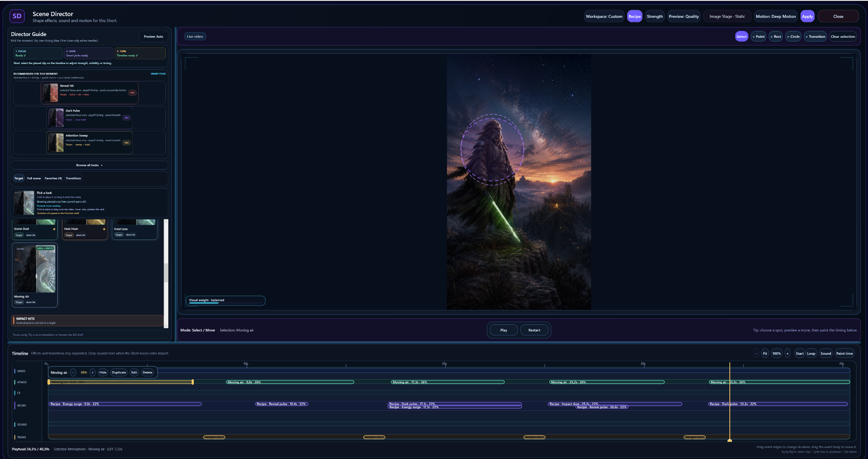
Task: Add a Rect selection
Action: coord(776,36)
